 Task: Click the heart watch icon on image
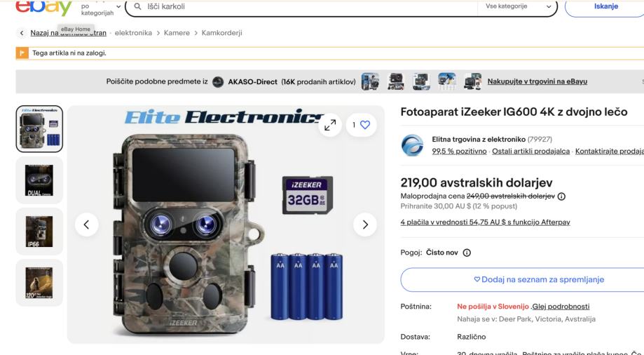(x=364, y=125)
